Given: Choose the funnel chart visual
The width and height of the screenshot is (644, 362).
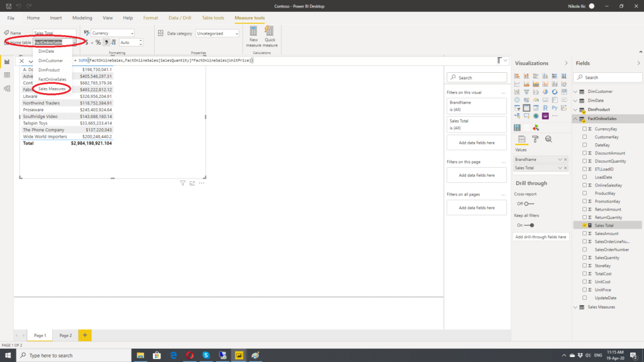Looking at the screenshot, I should coord(526,92).
